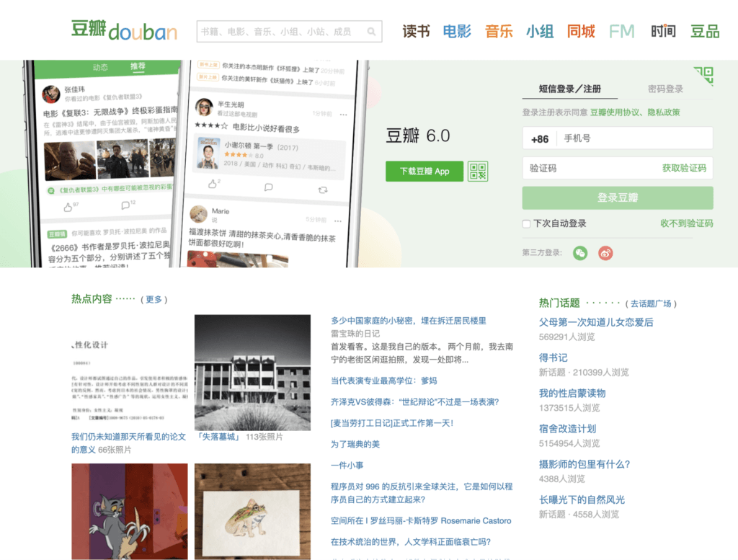Open article 程序员对 996 的反抗
Screen dimensions: 738x560
pos(421,493)
